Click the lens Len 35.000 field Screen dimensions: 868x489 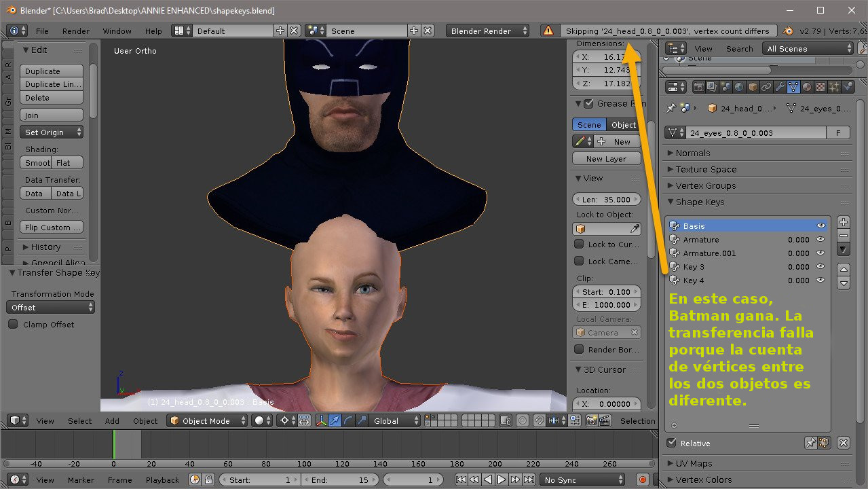point(606,200)
